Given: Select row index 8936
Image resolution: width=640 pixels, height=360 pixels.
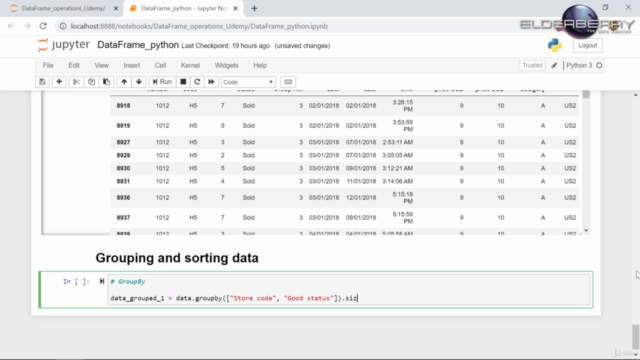Looking at the screenshot, I should click(123, 198).
